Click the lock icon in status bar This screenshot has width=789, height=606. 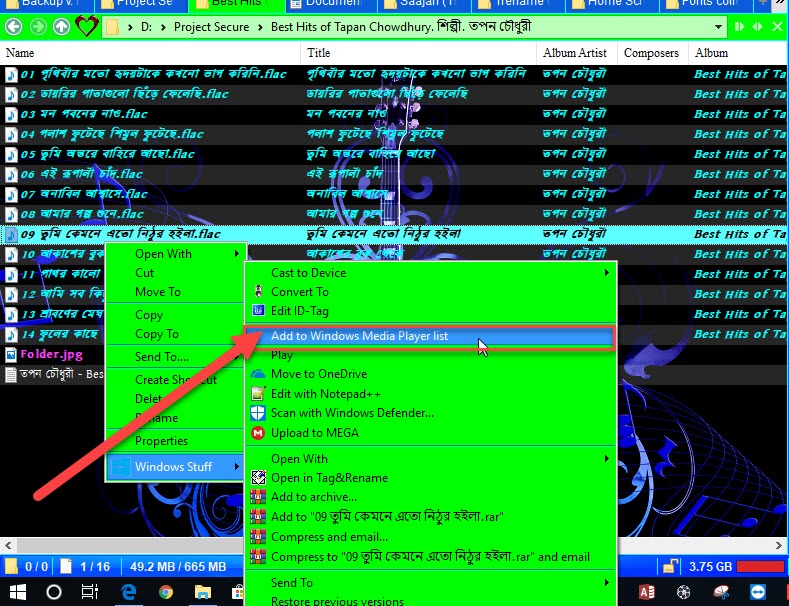(669, 567)
